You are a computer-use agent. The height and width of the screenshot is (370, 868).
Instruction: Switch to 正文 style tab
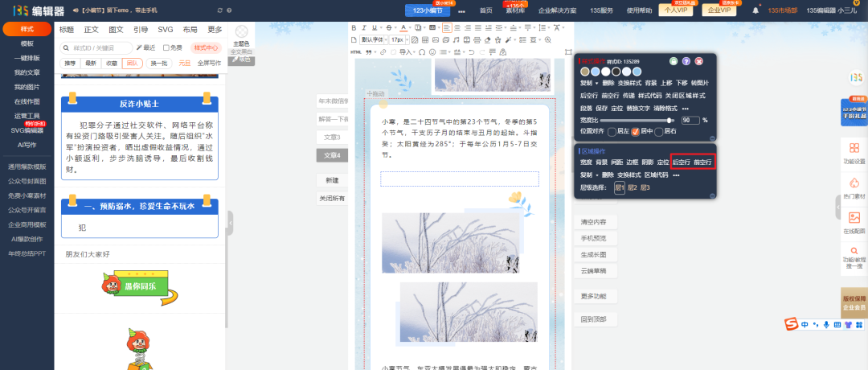click(92, 29)
